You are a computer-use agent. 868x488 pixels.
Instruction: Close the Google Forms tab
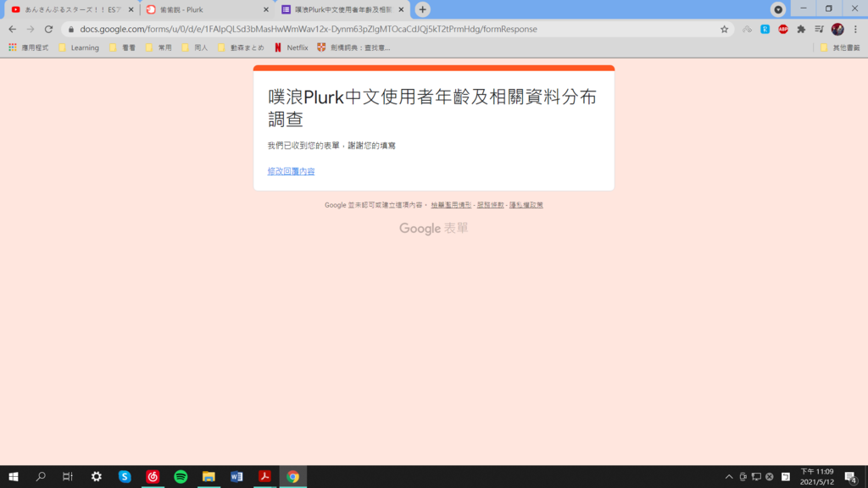tap(401, 9)
